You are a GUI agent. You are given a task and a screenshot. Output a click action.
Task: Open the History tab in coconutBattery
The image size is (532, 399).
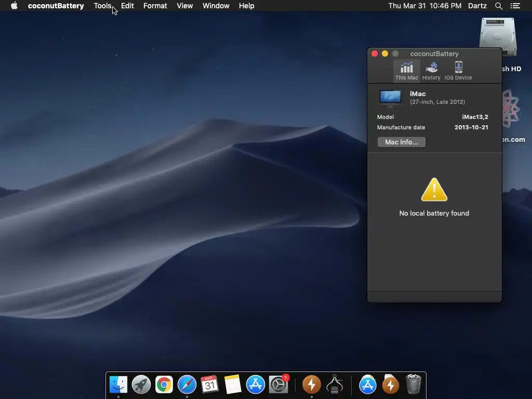(x=431, y=71)
